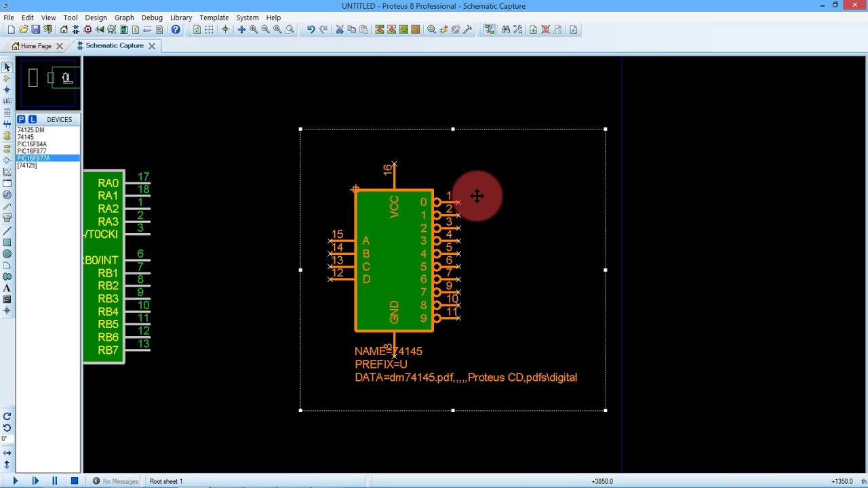Stop the simulation
The height and width of the screenshot is (488, 868).
[75, 481]
